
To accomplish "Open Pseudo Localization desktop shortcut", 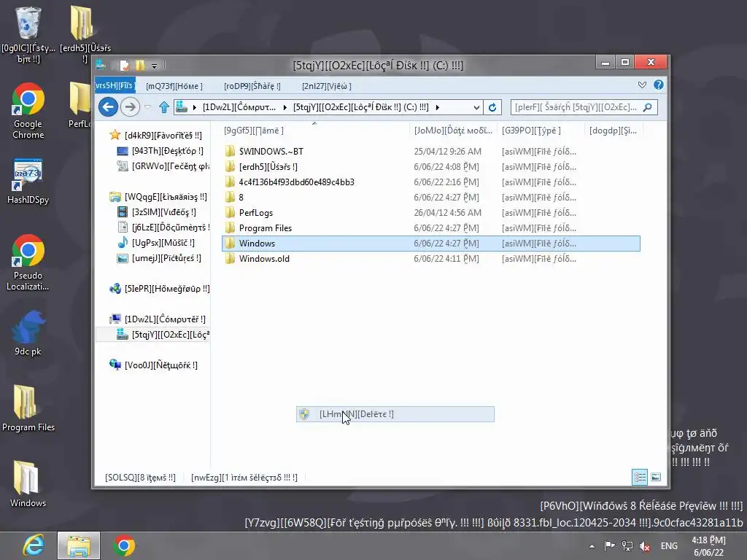I will (28, 262).
